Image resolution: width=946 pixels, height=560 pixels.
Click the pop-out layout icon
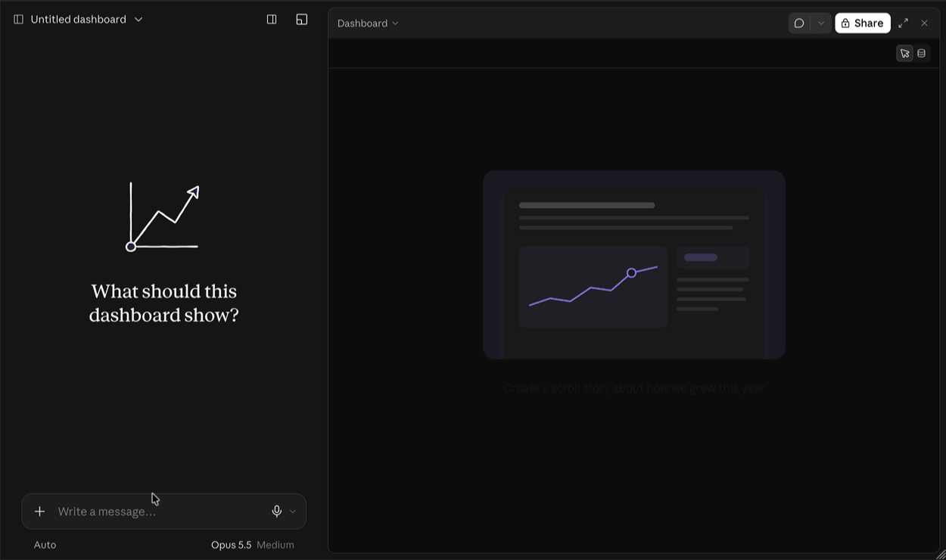pos(302,20)
